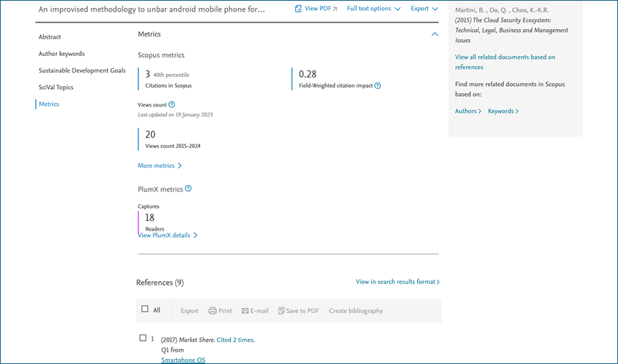Click the PlumX metrics help icon

[x=188, y=189]
